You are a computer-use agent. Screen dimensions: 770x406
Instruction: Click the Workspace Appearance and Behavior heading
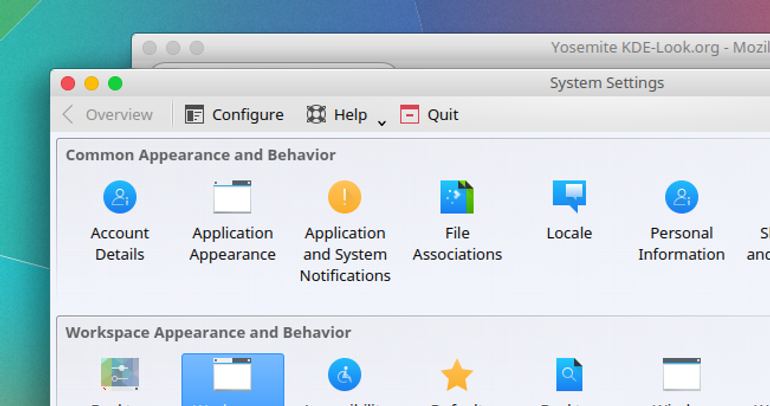[208, 333]
